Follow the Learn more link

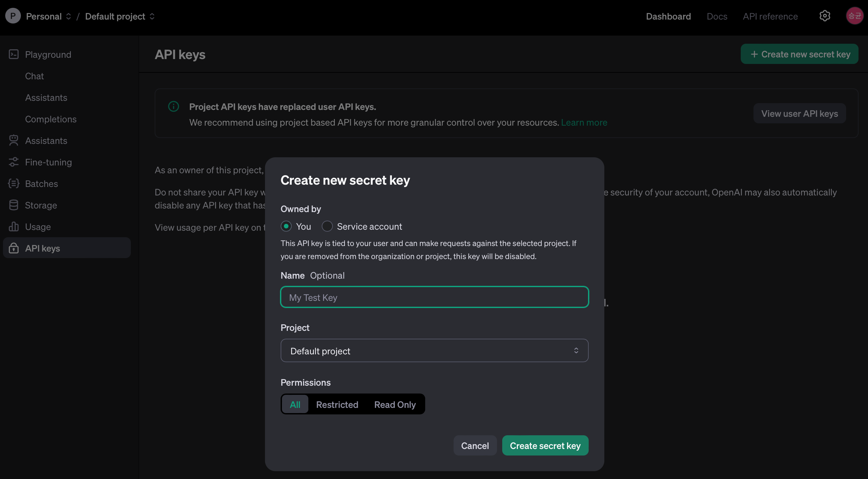584,122
